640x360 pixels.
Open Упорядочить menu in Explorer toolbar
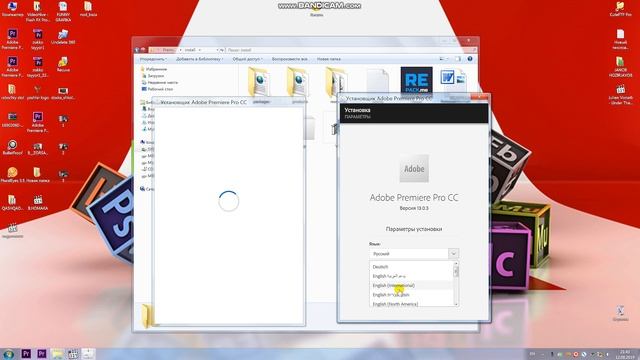[153, 59]
